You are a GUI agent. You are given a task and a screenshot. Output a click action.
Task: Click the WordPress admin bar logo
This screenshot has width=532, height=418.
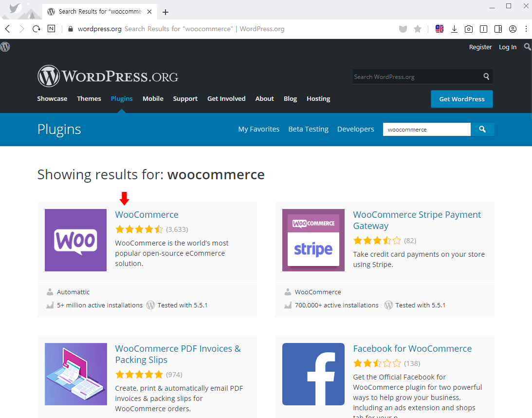click(5, 47)
